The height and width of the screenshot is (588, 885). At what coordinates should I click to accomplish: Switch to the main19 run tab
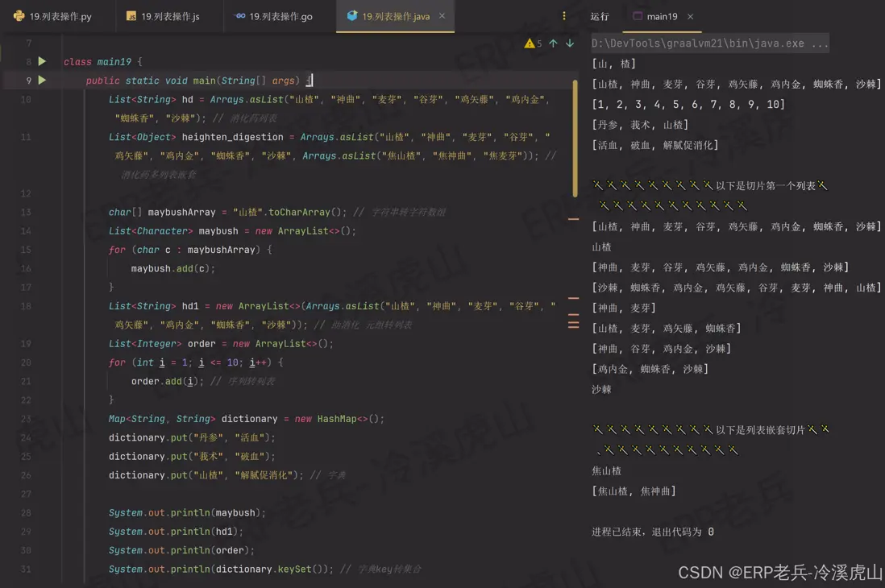(x=662, y=16)
